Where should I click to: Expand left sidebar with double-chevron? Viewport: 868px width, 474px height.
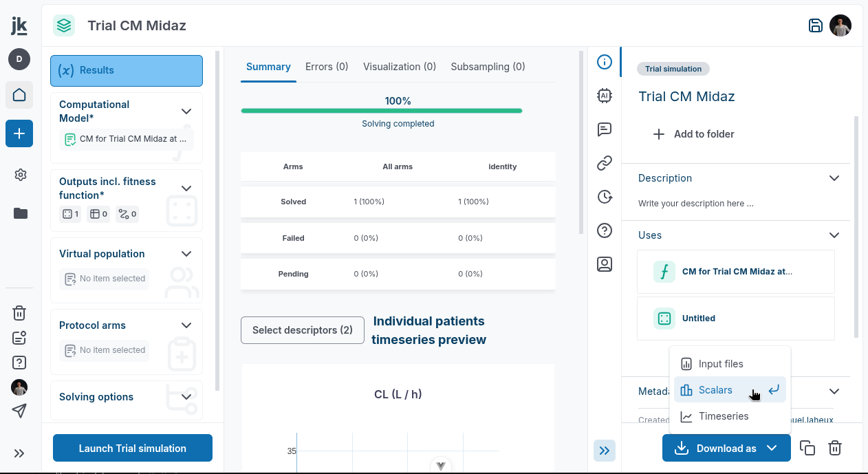(19, 453)
